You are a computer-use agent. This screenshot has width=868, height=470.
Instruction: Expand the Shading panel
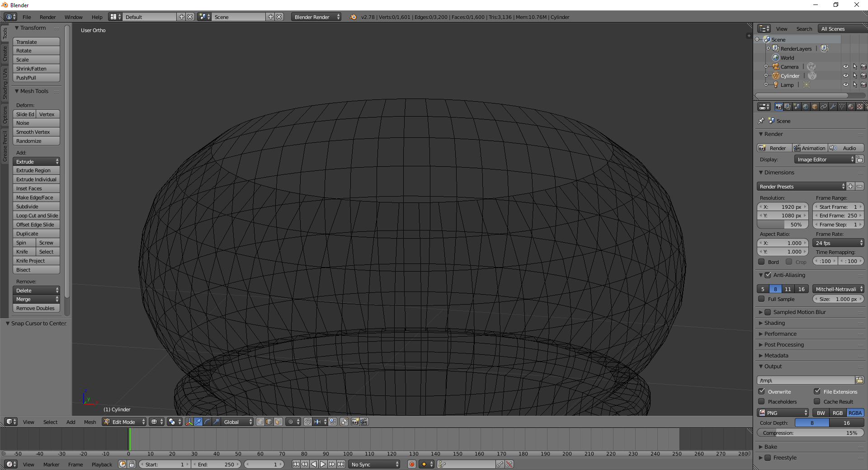tap(774, 323)
